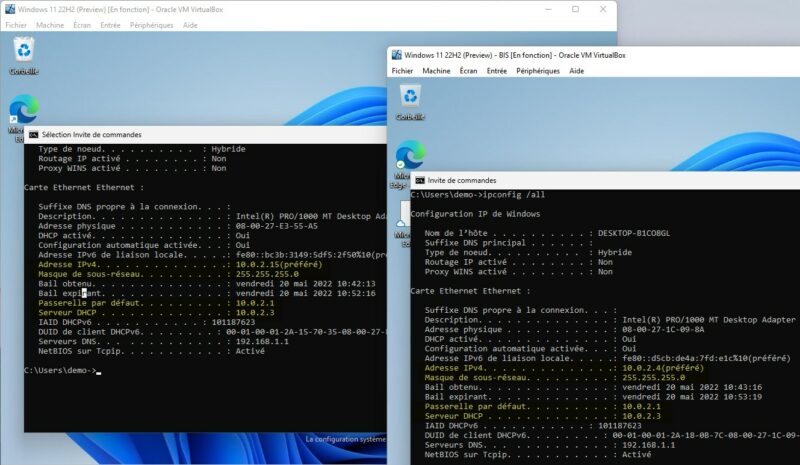This screenshot has width=800, height=465.
Task: Click the IPv4 address 10.0.2.15 in left console
Action: tap(279, 264)
